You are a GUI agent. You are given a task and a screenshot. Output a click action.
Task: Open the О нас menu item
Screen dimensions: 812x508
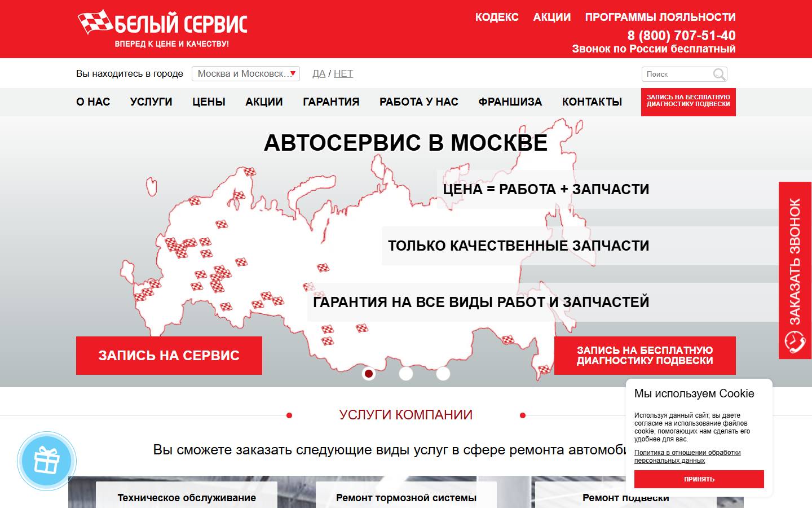coord(93,102)
